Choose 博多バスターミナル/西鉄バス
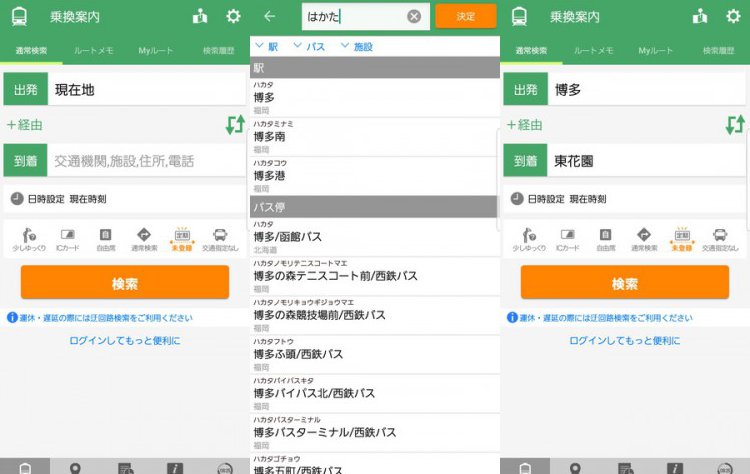This screenshot has height=474, width=750. click(375, 432)
